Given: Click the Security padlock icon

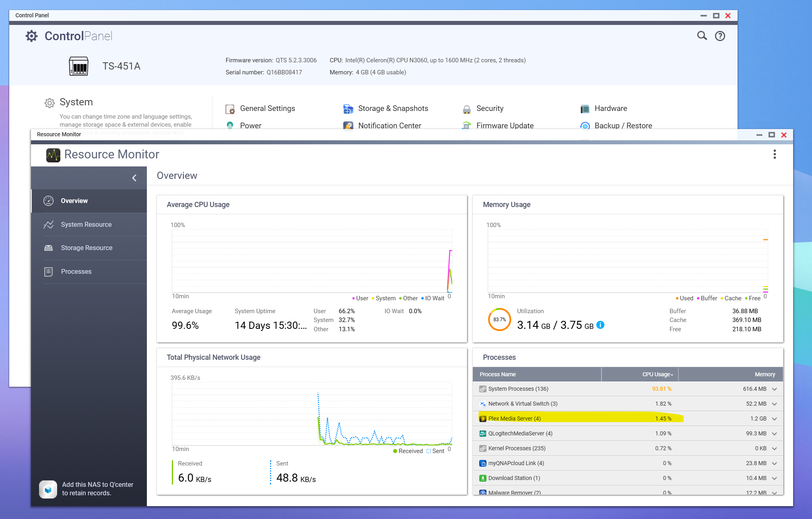Looking at the screenshot, I should click(x=466, y=109).
